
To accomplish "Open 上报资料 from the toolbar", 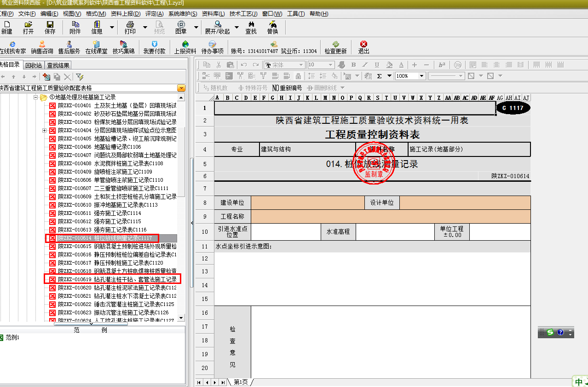I will (185, 47).
